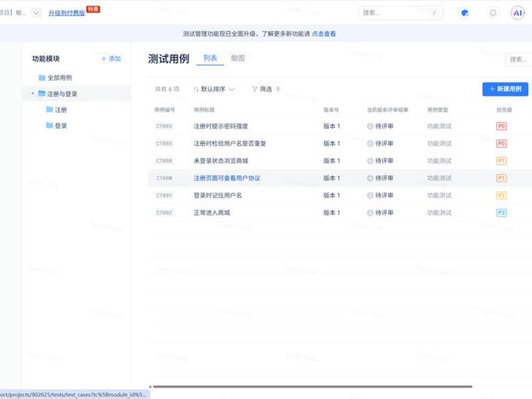Click 版本 1 in 登录时记住用户名 row
Image resolution: width=532 pixels, height=399 pixels.
pyautogui.click(x=331, y=196)
